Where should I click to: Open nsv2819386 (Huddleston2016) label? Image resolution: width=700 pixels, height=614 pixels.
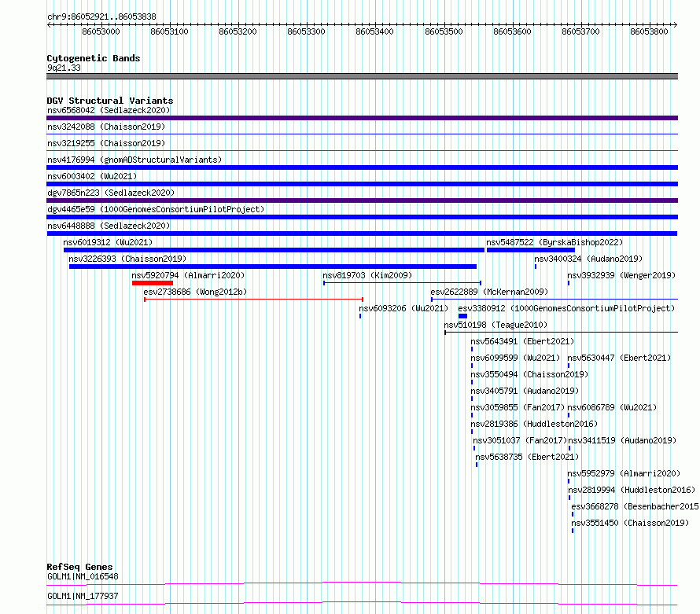(534, 424)
